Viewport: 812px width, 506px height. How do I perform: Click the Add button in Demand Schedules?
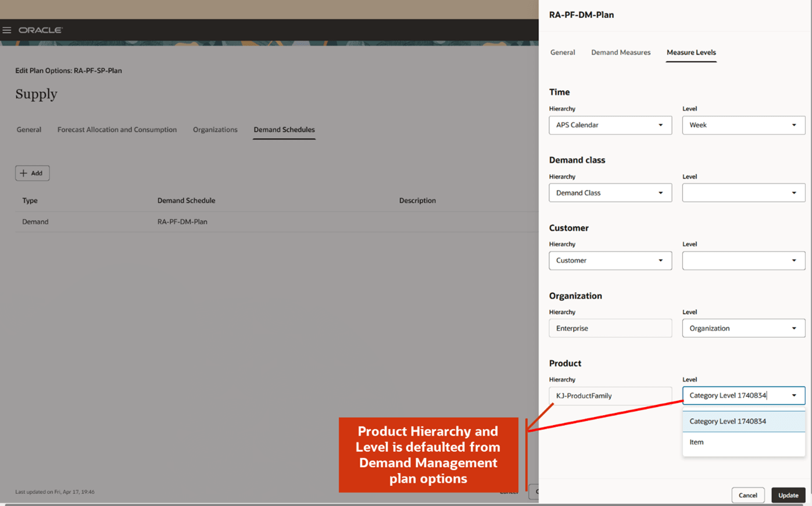[33, 173]
